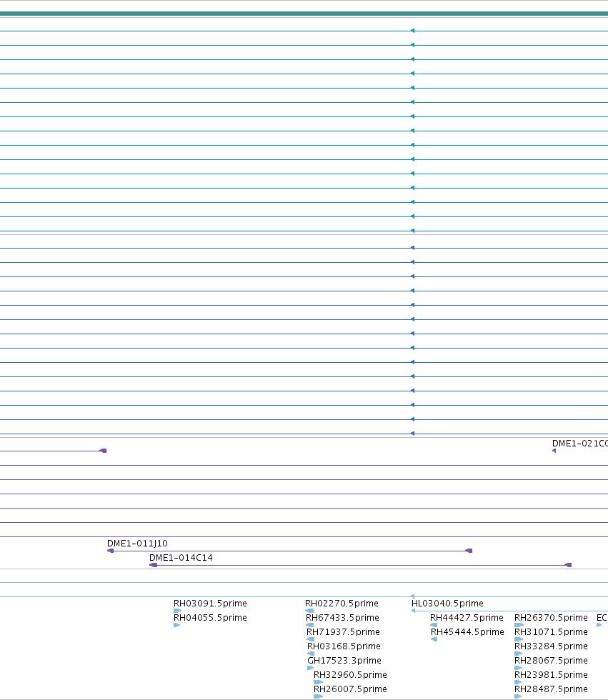Select the HL03040.5prime EST label

pyautogui.click(x=447, y=603)
